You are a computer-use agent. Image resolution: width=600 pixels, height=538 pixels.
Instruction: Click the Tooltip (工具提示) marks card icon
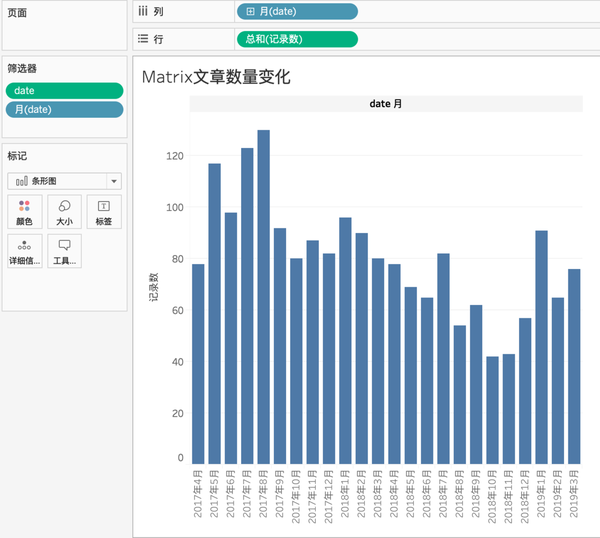pos(64,251)
